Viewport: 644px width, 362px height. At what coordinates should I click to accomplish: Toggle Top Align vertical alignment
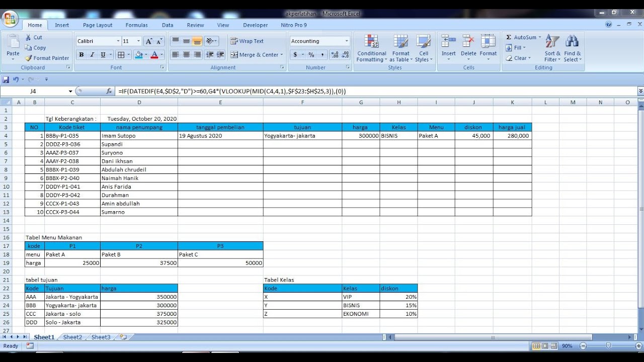tap(176, 41)
